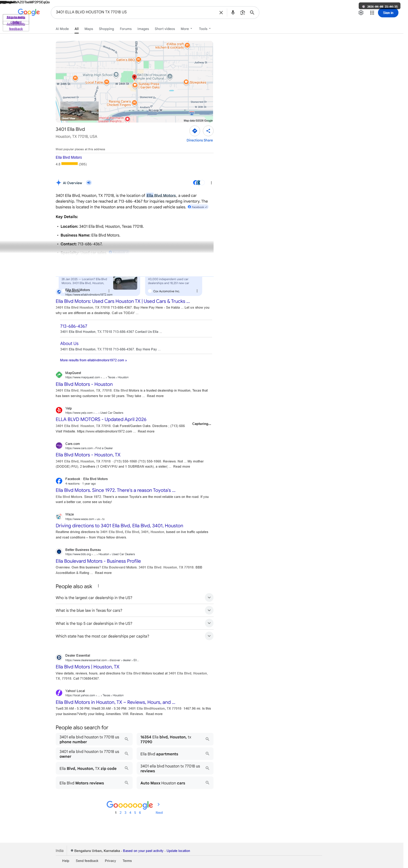Switch to the AI Mode tab
This screenshot has width=408, height=868.
62,29
